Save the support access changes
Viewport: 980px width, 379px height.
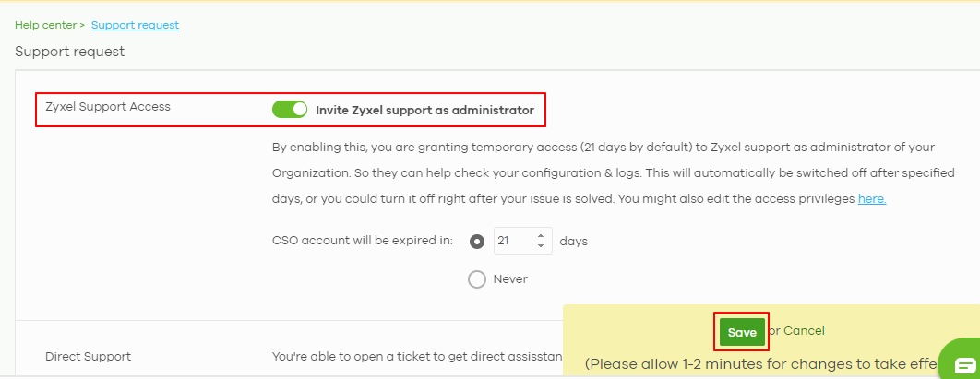click(742, 333)
